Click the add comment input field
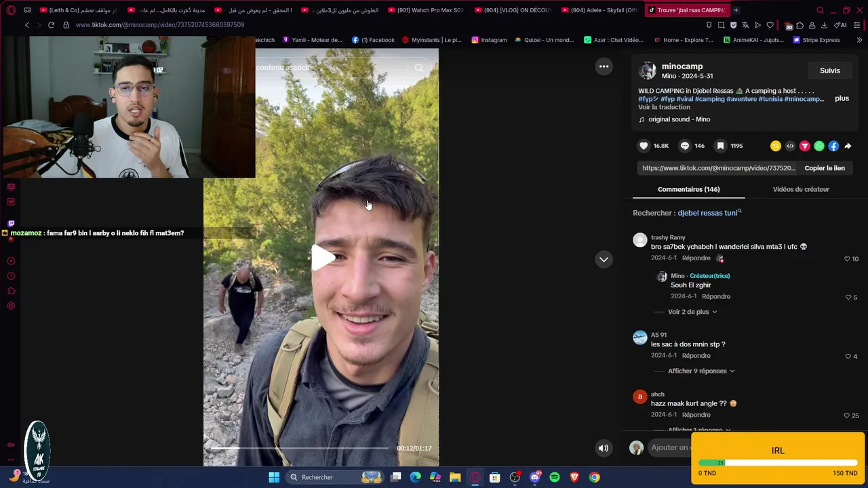 670,447
